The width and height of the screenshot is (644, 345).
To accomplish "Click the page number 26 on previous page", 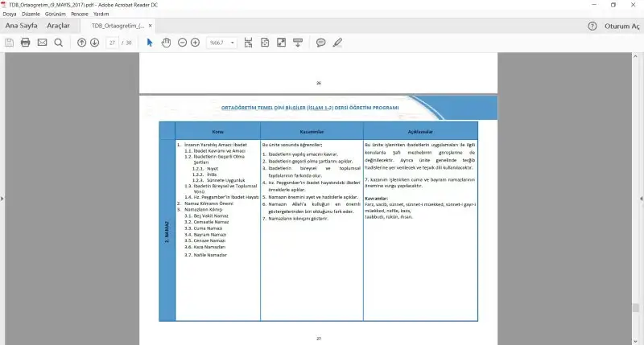I will tap(319, 83).
